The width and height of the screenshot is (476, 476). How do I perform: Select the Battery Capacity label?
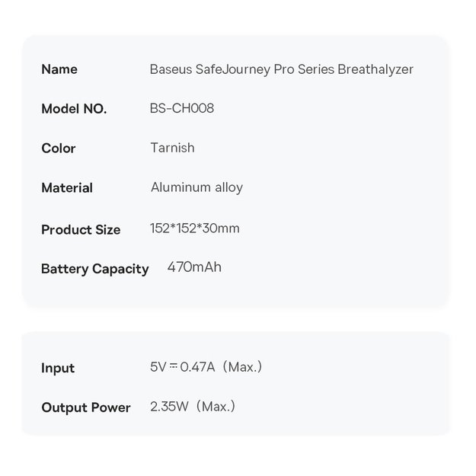94,269
